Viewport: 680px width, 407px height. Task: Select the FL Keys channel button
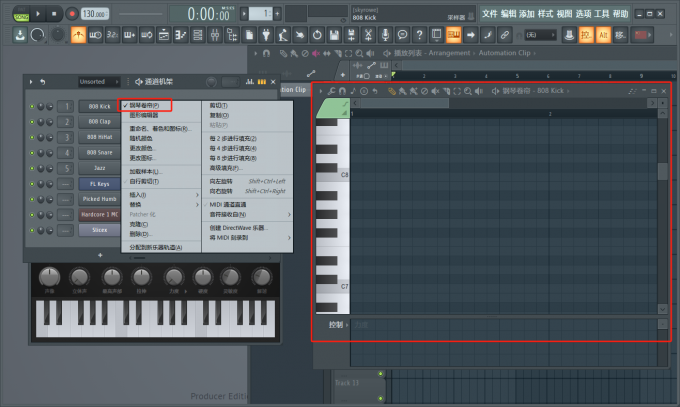[100, 184]
